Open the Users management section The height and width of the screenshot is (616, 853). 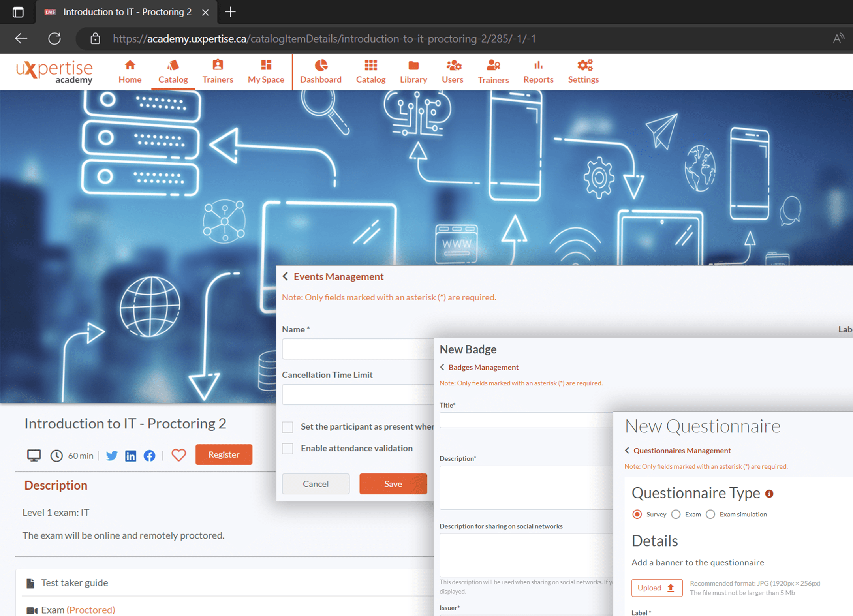click(453, 71)
